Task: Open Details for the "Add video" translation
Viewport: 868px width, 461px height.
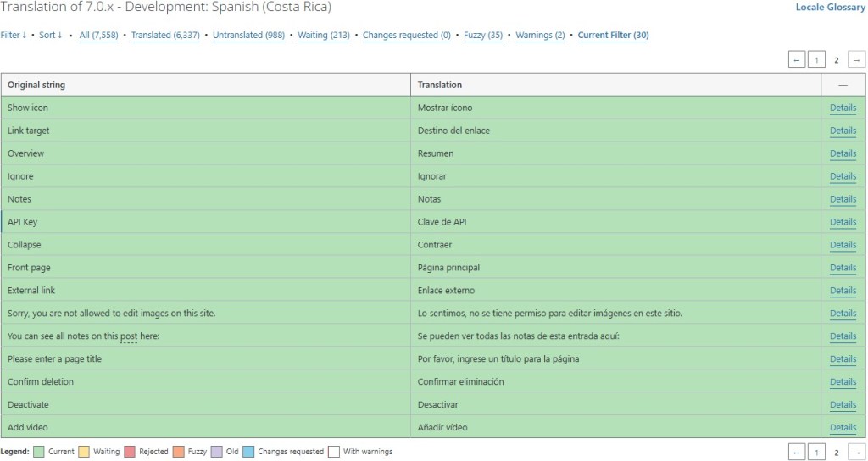Action: 843,427
